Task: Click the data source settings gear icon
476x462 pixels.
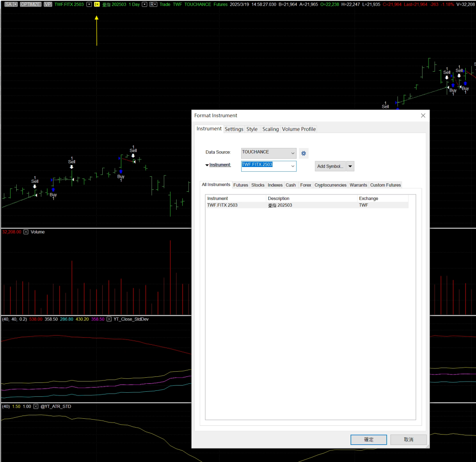Action: point(304,153)
